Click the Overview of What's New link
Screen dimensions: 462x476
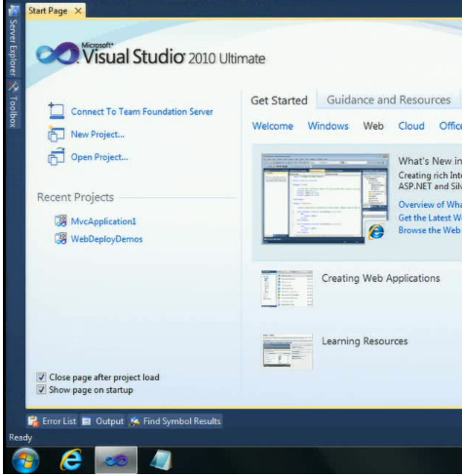point(430,205)
